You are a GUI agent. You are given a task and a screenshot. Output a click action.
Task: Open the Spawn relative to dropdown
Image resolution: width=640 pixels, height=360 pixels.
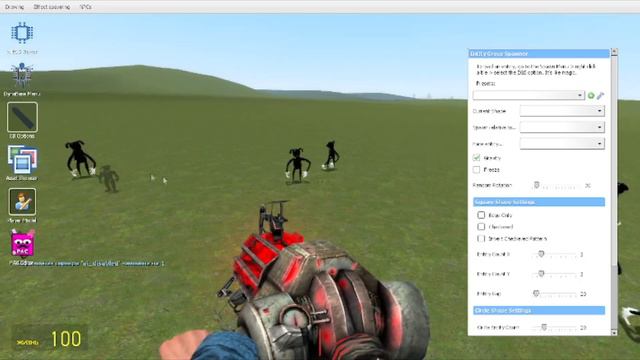pyautogui.click(x=562, y=127)
